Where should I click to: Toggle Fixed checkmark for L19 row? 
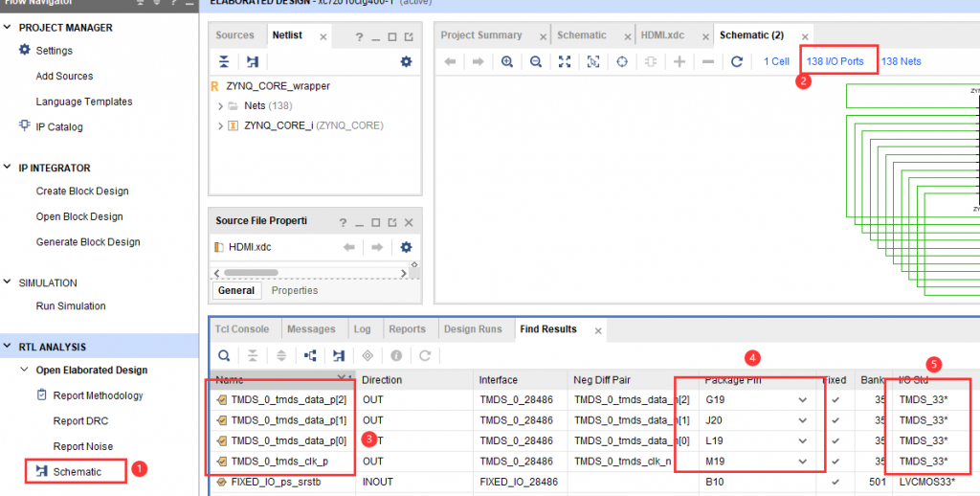tap(835, 440)
